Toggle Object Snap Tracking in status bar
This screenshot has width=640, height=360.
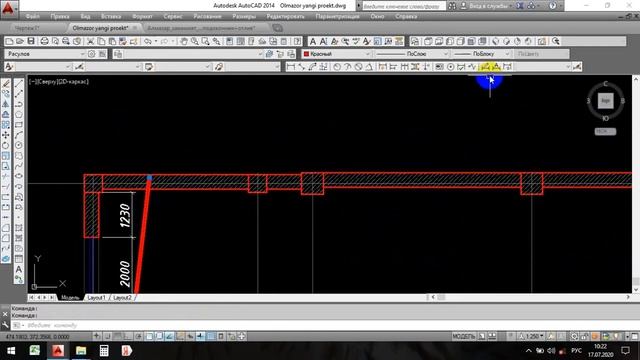(170, 336)
